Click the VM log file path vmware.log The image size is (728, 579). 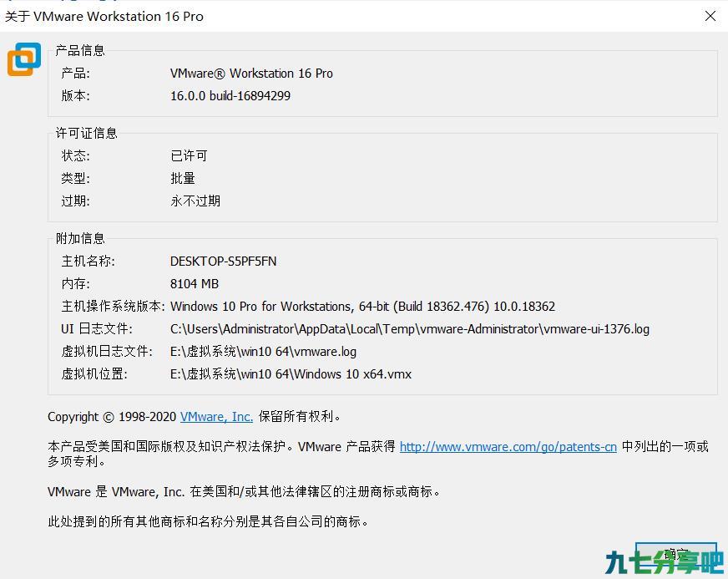coord(263,351)
